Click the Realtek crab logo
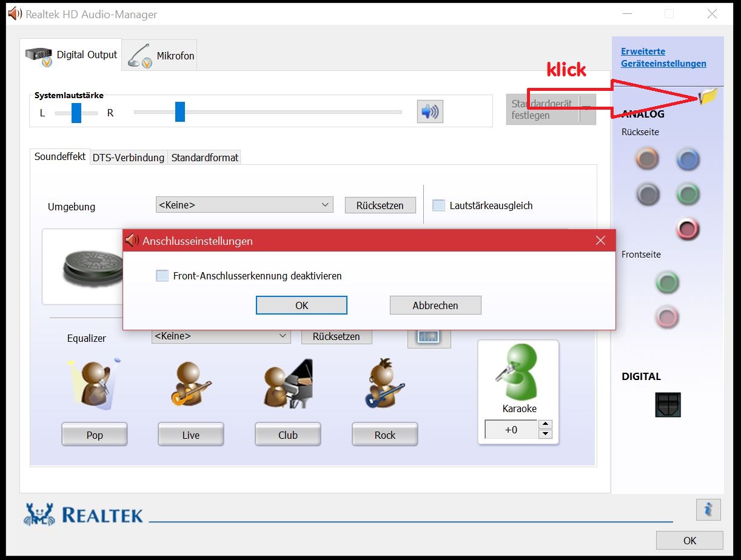 tap(39, 515)
